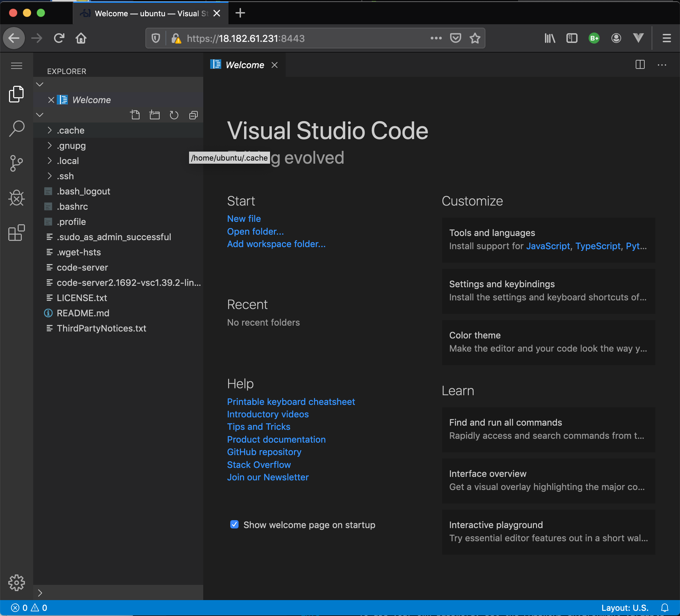The height and width of the screenshot is (616, 680).
Task: Bookmark this page with the star icon
Action: (475, 38)
